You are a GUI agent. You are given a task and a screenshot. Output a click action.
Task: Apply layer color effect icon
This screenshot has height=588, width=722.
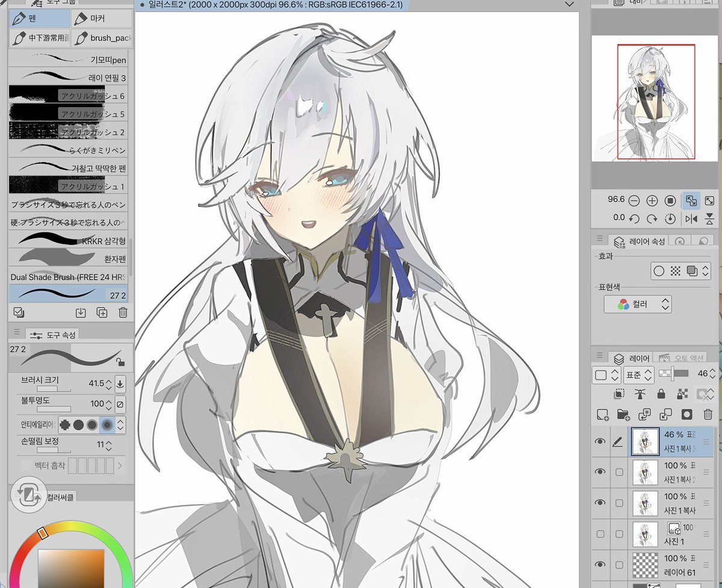pyautogui.click(x=691, y=271)
